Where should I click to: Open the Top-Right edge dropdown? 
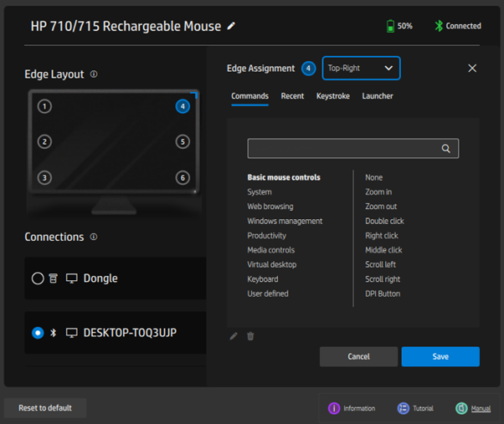(362, 68)
